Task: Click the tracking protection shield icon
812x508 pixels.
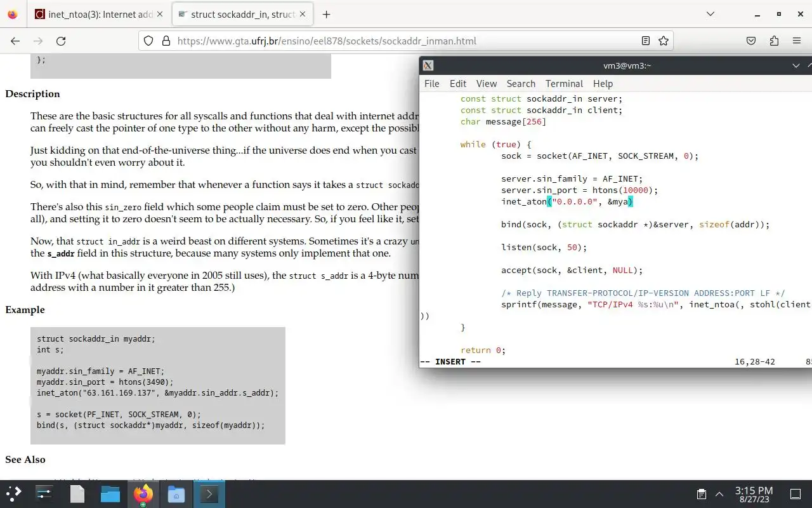Action: click(148, 41)
